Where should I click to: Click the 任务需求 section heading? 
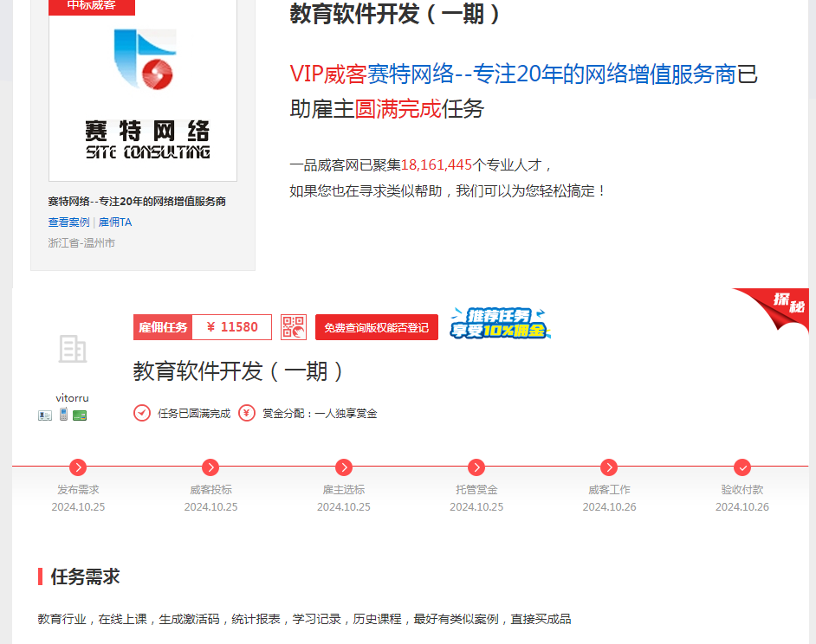coord(86,576)
